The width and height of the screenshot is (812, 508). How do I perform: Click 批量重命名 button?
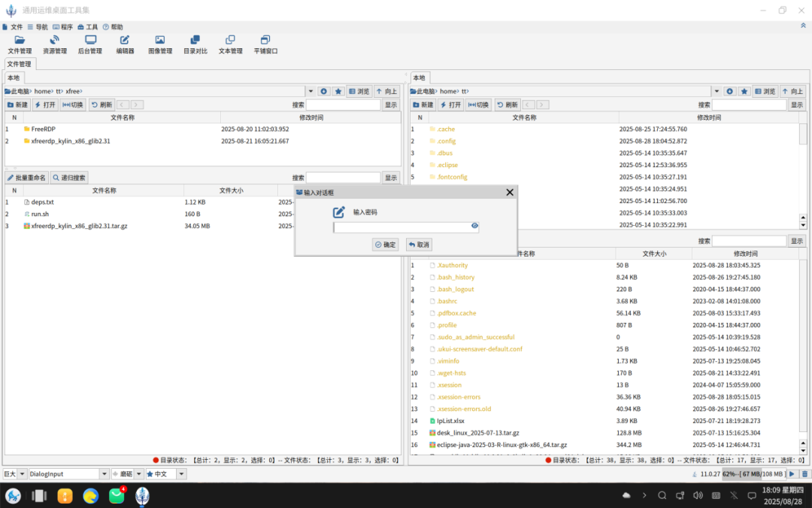click(x=26, y=178)
